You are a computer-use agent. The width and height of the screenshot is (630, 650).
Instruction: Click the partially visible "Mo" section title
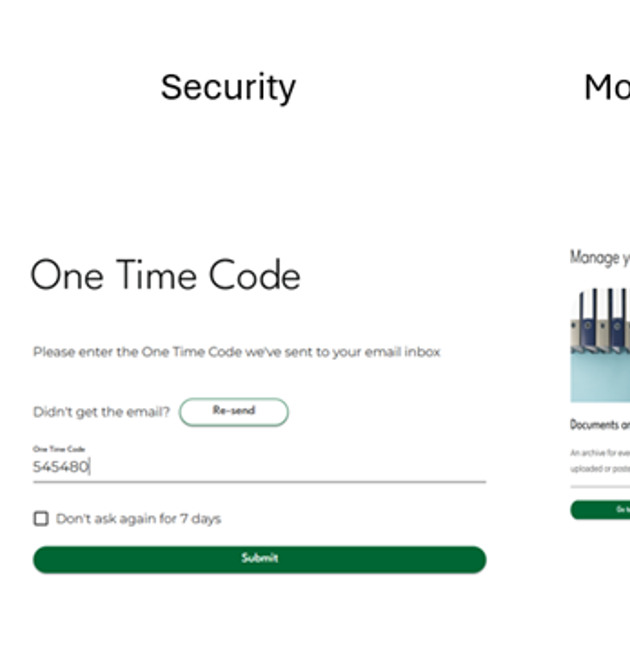606,87
